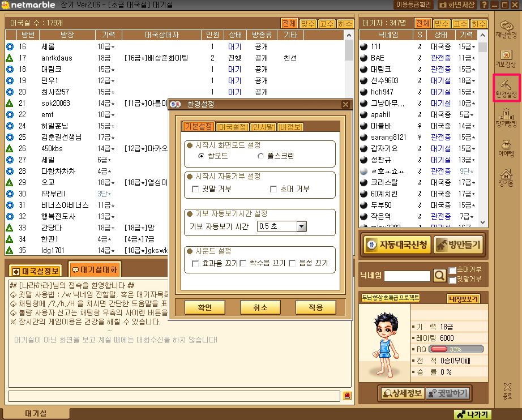Screen dimensions: 522x420
Task: Click the blue circle icon of room 16
Action: 10,47
